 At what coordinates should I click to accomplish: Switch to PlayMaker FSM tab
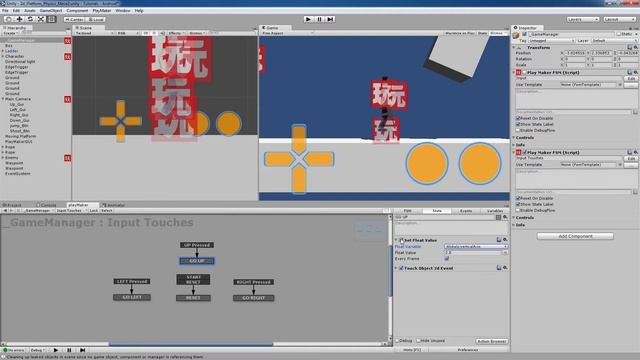click(407, 211)
